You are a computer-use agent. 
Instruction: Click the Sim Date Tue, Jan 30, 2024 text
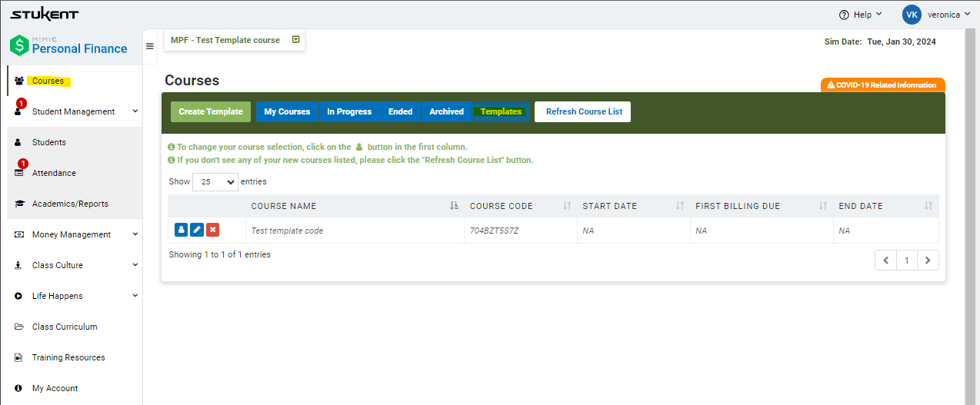[x=880, y=41]
